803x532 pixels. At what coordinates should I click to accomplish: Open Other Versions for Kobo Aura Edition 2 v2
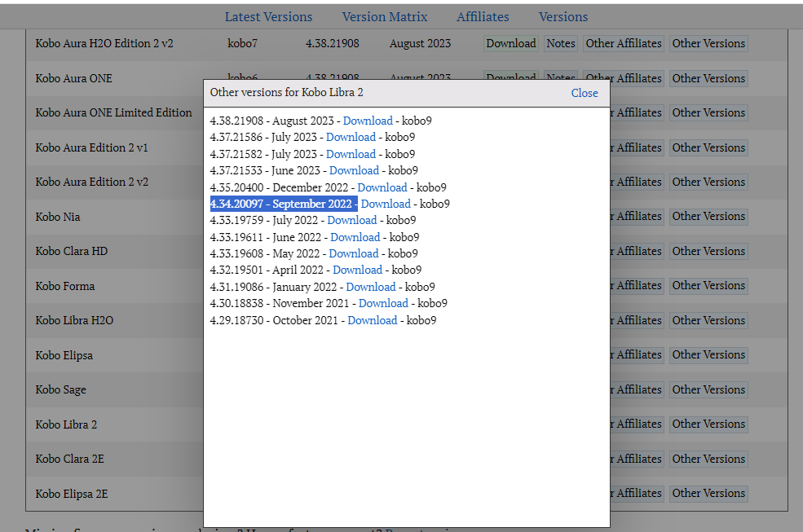tap(708, 182)
